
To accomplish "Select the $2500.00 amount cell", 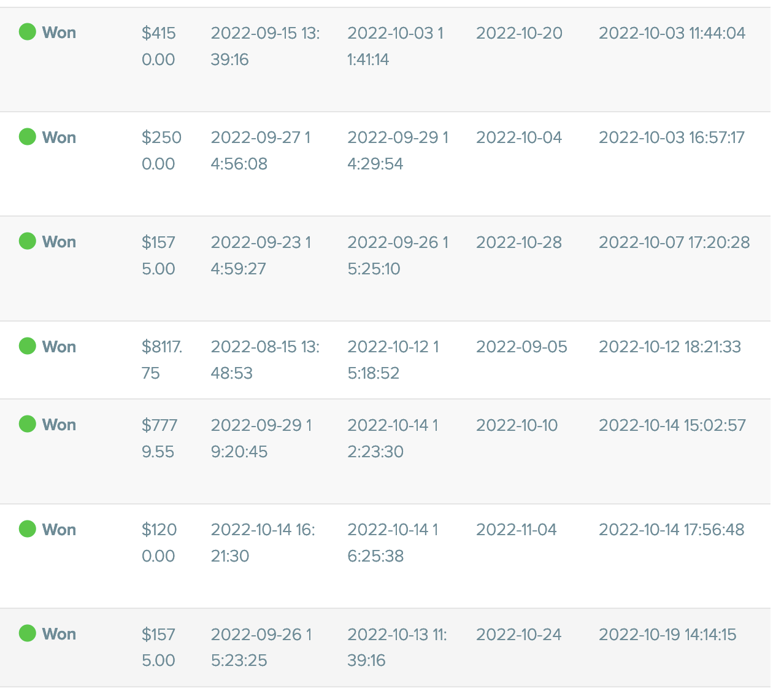I will [161, 150].
